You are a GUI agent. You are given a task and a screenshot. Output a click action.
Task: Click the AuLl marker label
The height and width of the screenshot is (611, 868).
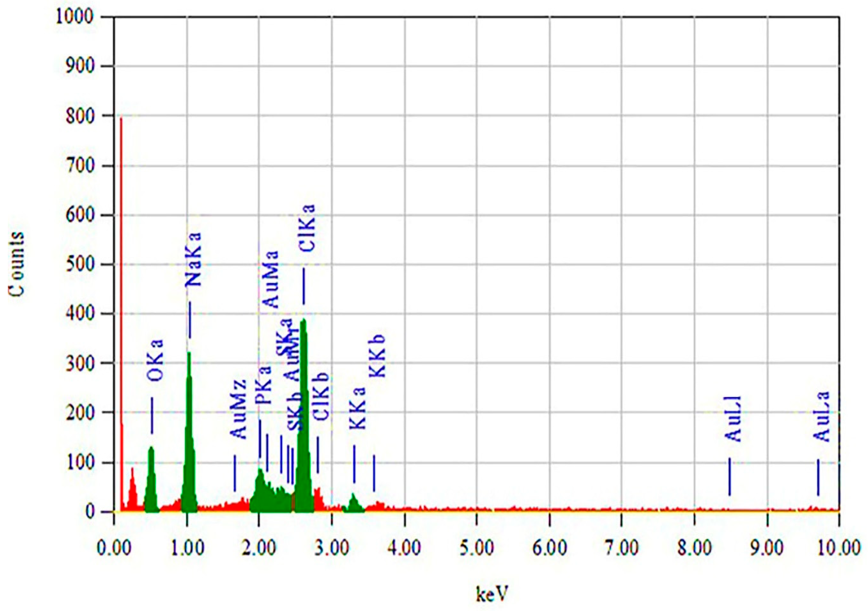pos(733,419)
